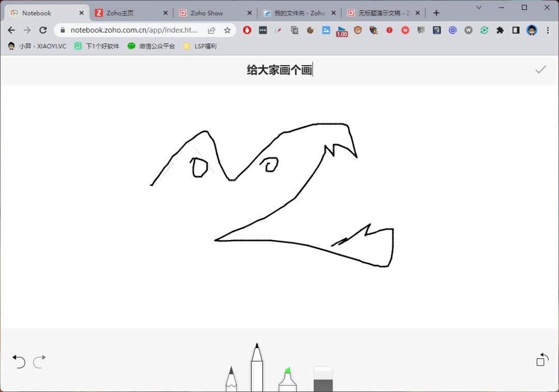Confirm the note title with checkmark button
Viewport: 559px width, 392px height.
point(541,69)
